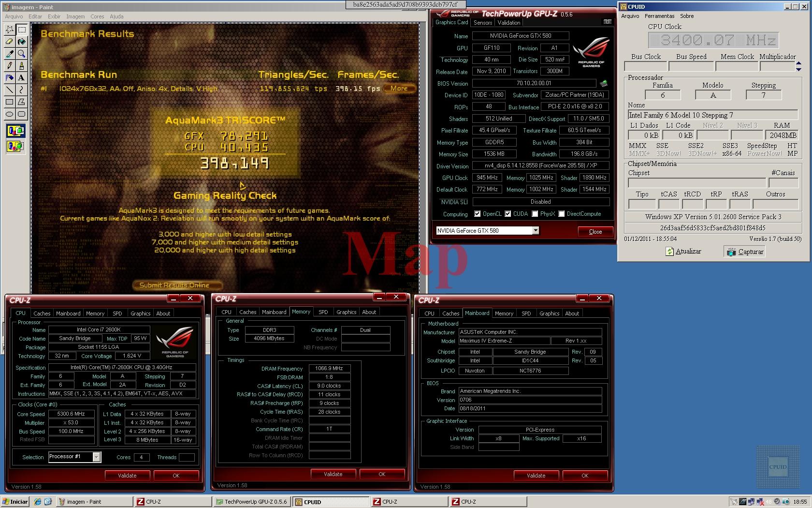Switch to the Sensors tab in GPU-Z
The width and height of the screenshot is (812, 508).
pos(483,23)
